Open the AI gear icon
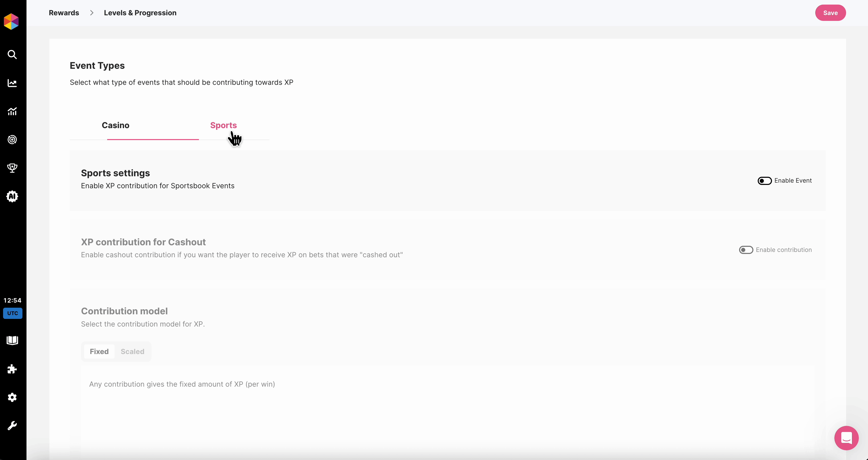868x460 pixels. pyautogui.click(x=12, y=196)
